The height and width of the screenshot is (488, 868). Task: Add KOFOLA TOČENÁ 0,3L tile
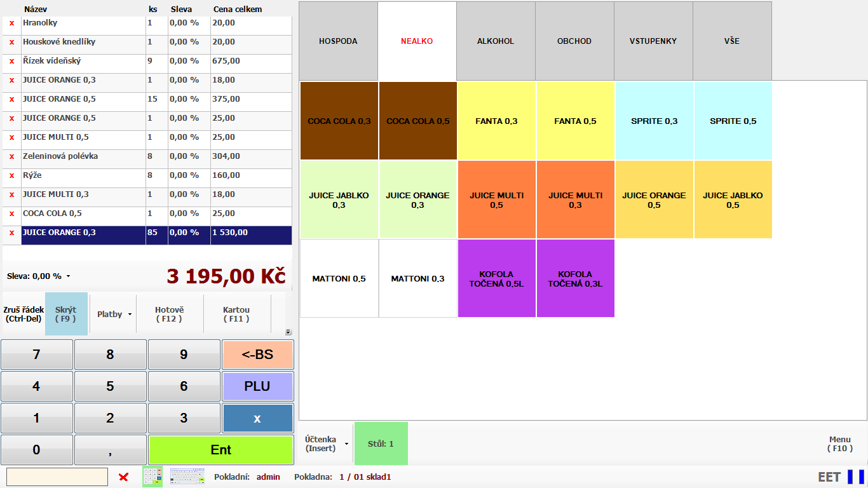(x=576, y=278)
